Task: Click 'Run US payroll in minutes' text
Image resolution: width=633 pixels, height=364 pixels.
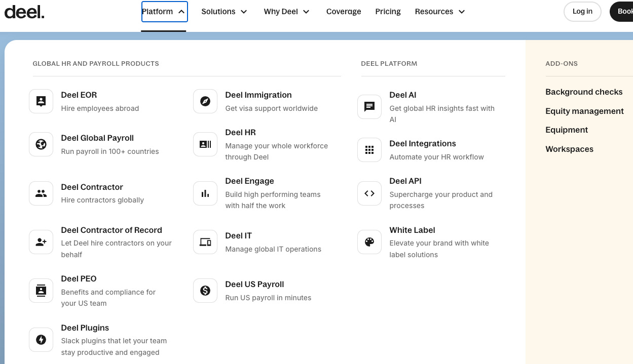Action: click(x=268, y=298)
